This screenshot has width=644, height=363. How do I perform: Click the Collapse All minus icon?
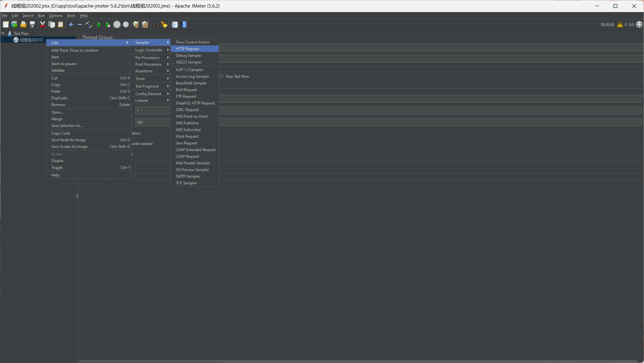coord(80,24)
